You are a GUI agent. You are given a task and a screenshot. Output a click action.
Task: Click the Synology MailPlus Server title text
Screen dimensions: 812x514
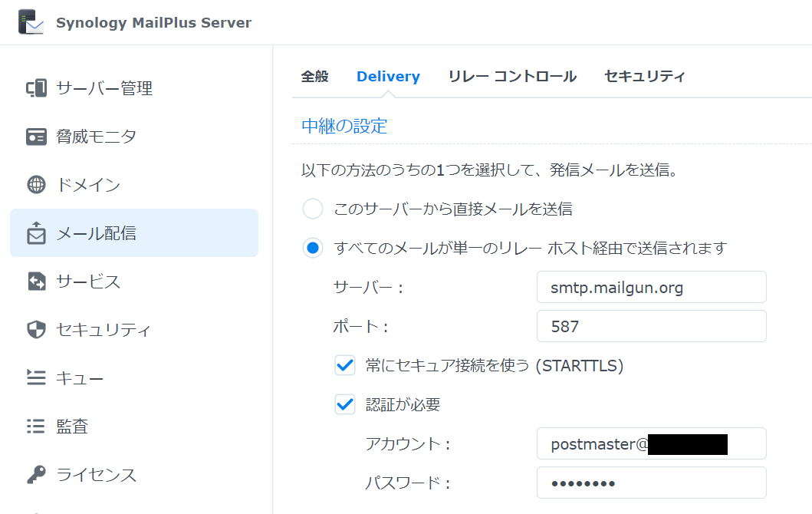click(153, 23)
